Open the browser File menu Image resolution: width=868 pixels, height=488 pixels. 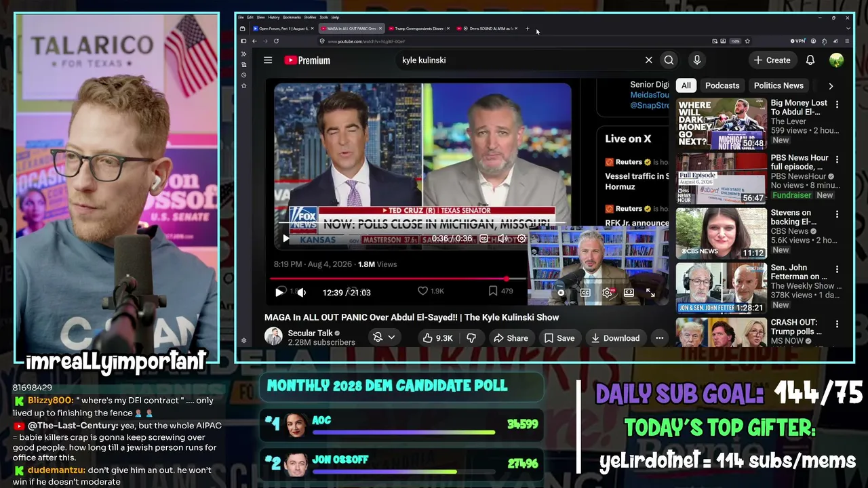tap(241, 17)
